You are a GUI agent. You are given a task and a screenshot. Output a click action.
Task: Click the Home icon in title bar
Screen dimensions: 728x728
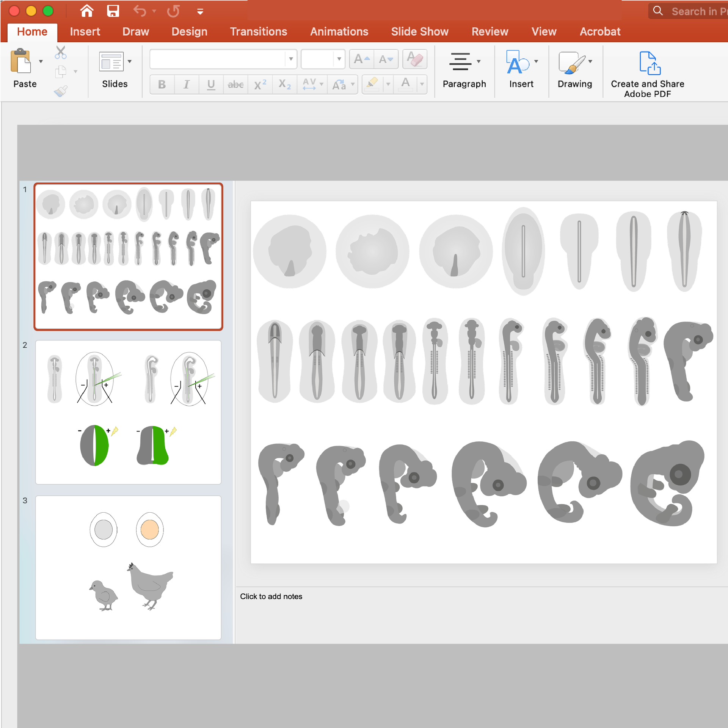click(87, 11)
